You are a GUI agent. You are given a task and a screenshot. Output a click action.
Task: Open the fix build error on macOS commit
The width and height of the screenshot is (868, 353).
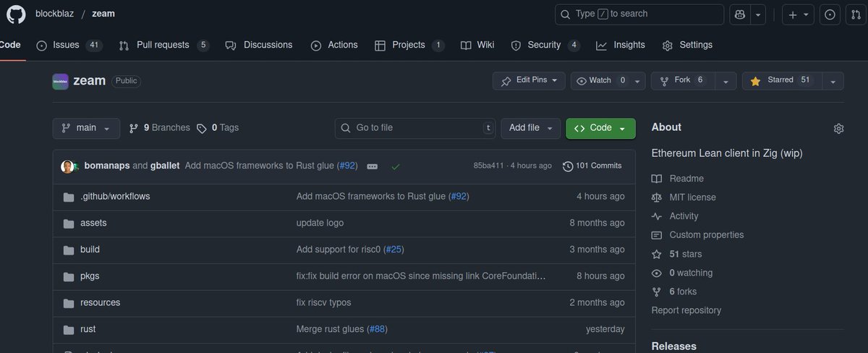[x=421, y=276]
